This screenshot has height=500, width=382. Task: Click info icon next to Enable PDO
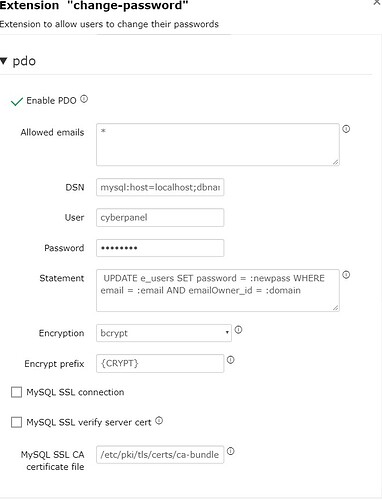[84, 99]
